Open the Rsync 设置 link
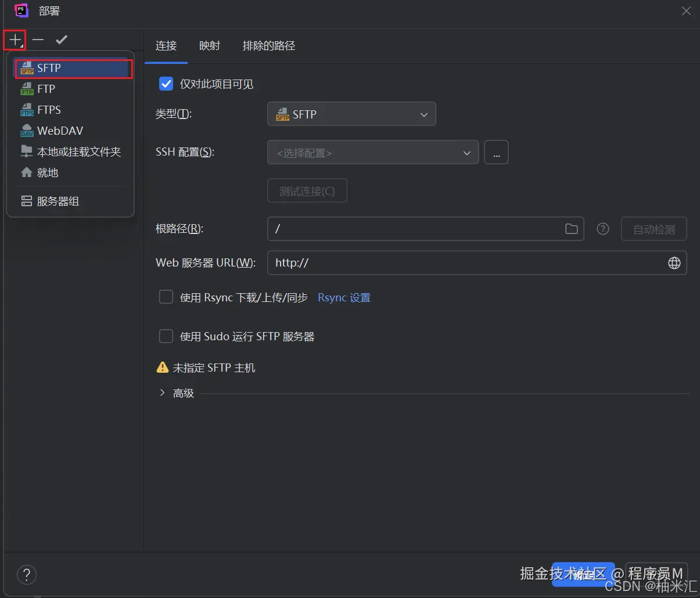The height and width of the screenshot is (598, 700). pyautogui.click(x=344, y=298)
